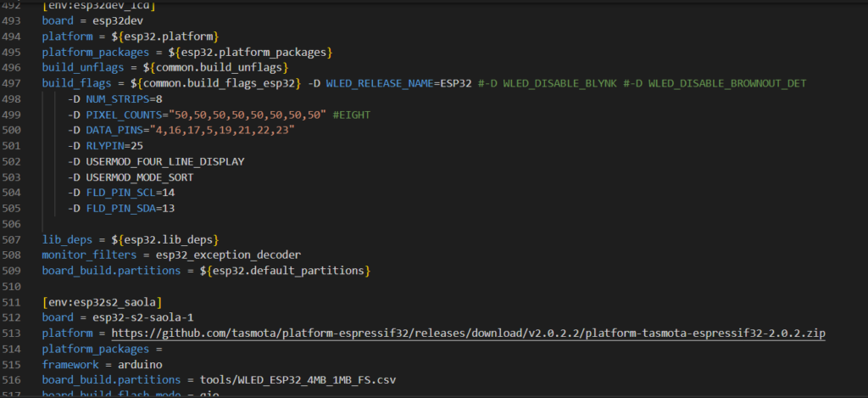Click the ${esp32.platform} value
Viewport: 868px width, 398px height.
click(164, 36)
